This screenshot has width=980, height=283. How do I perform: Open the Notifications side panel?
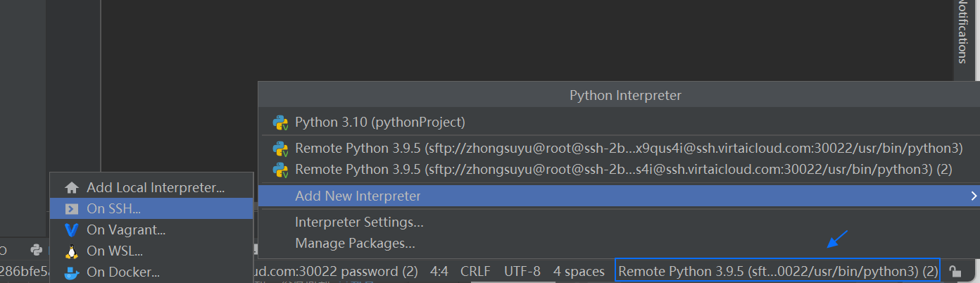963,32
